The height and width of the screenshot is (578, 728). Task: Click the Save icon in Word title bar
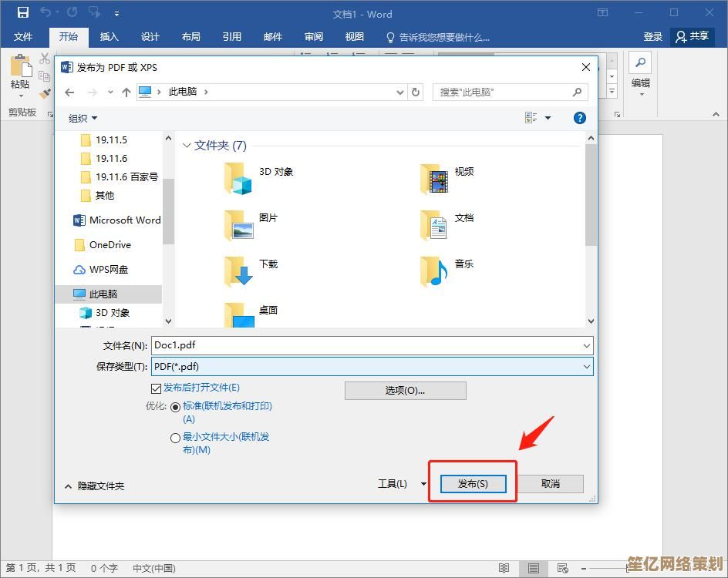point(23,12)
